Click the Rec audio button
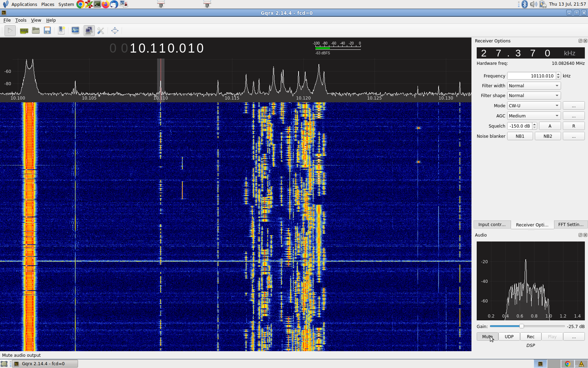 531,337
